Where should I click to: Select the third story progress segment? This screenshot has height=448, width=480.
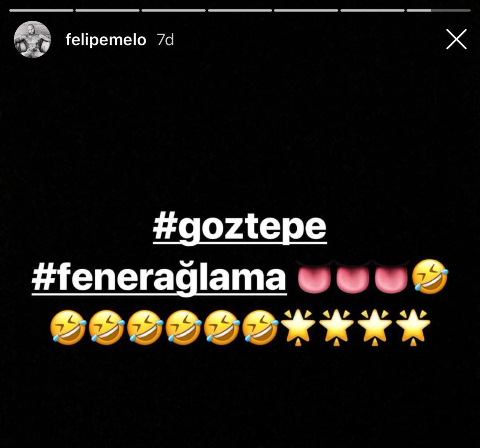tap(174, 10)
